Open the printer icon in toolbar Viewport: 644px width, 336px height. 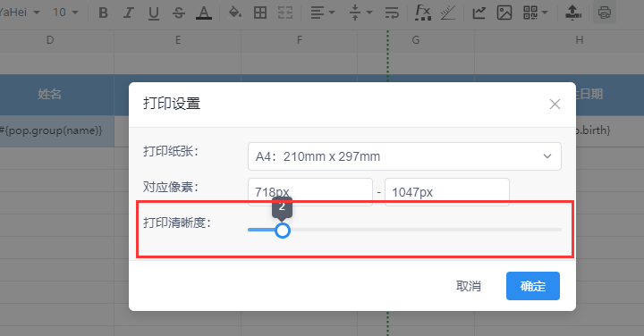point(604,13)
